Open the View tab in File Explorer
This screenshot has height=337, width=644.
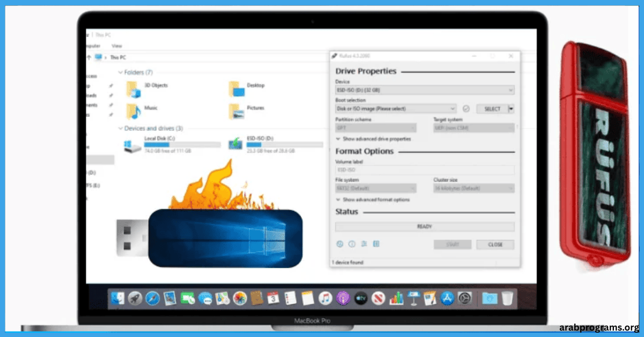coord(116,46)
